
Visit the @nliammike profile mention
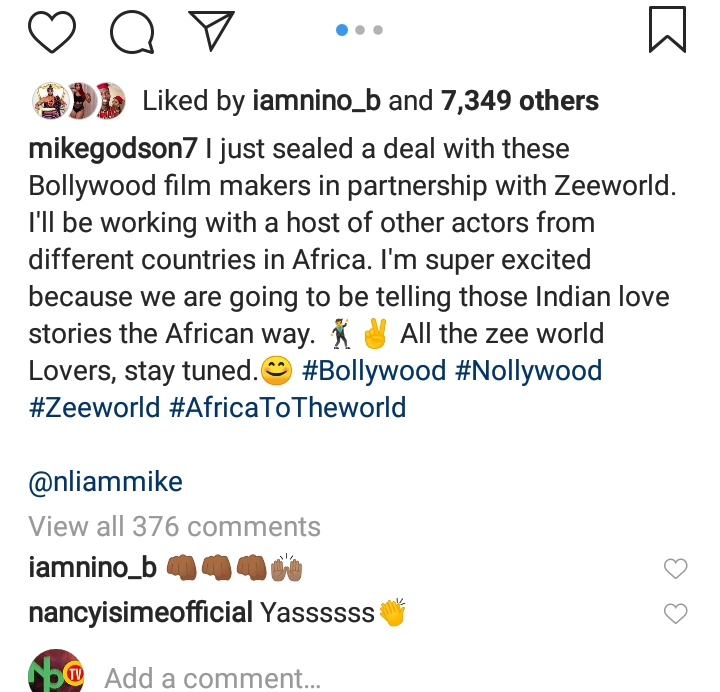[x=106, y=482]
